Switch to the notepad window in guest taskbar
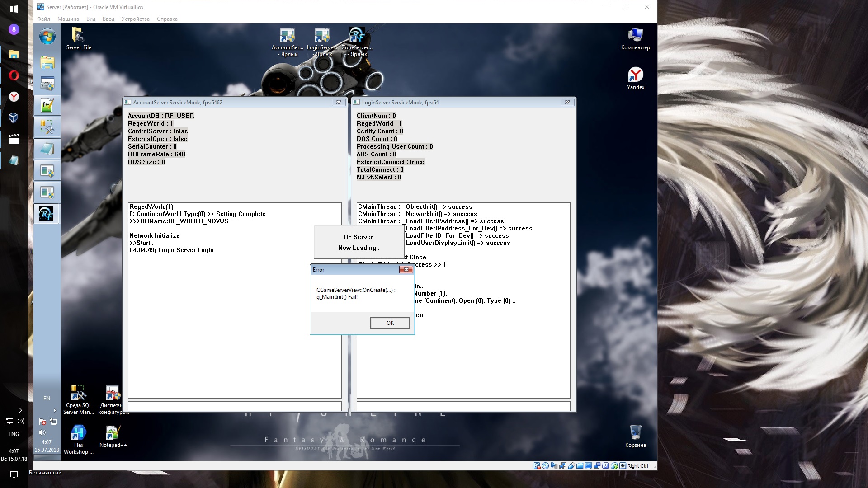The image size is (868, 488). (47, 149)
